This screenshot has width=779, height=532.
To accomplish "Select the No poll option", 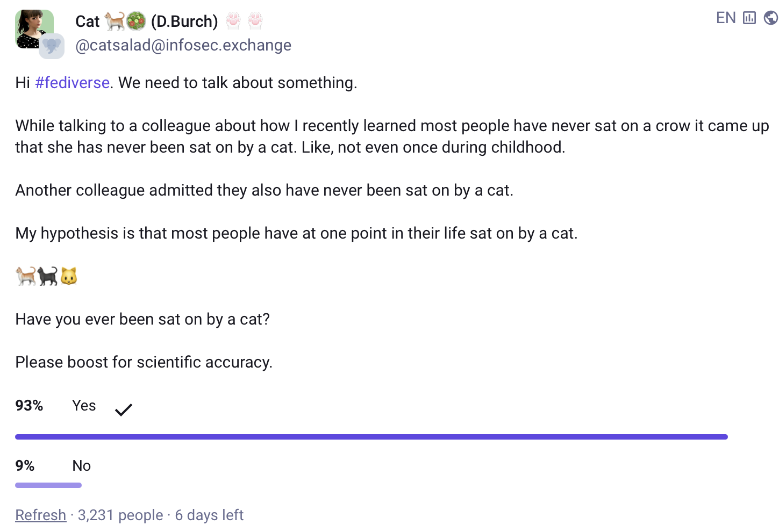I will point(82,466).
